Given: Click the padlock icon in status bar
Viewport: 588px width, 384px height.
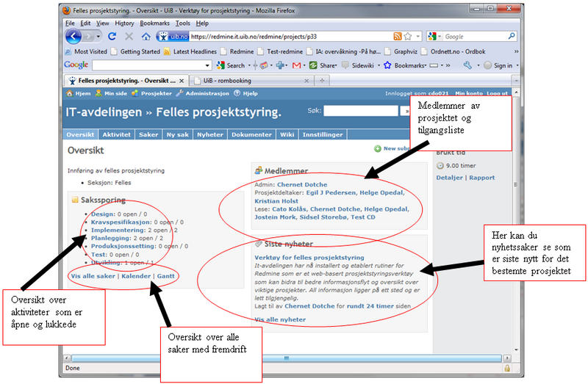Looking at the screenshot, I should pyautogui.click(x=507, y=368).
